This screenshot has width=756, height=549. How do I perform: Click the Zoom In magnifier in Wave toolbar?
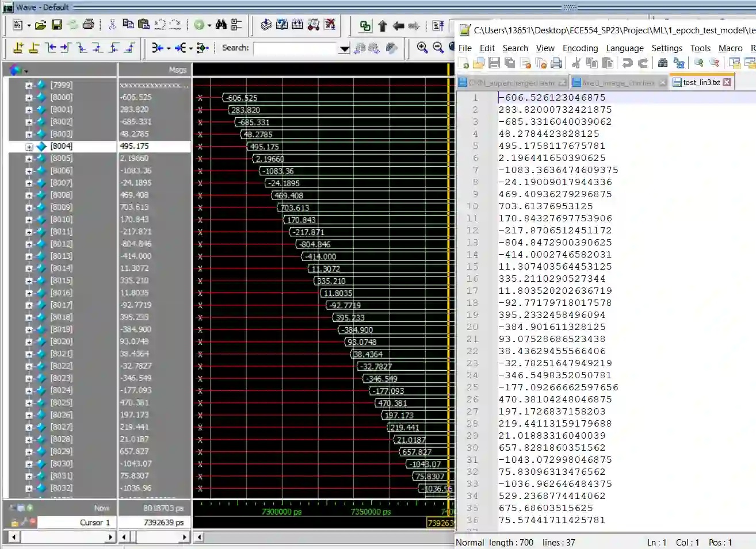tap(422, 48)
